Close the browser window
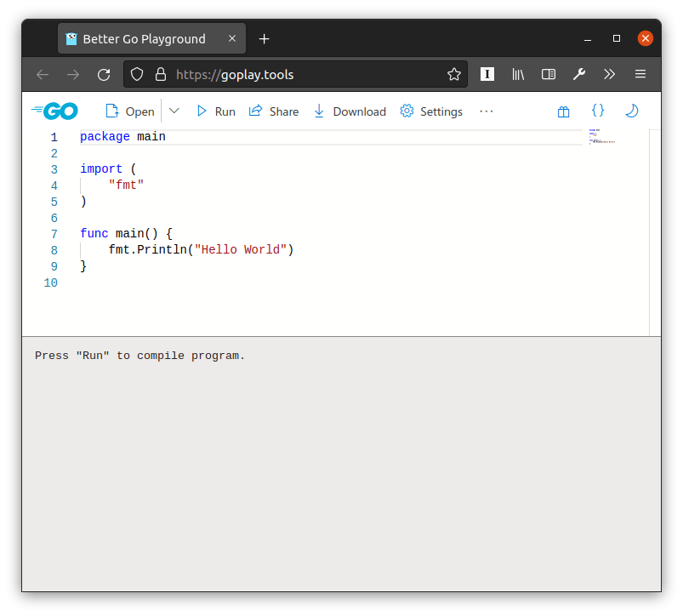This screenshot has height=616, width=683. tap(645, 38)
